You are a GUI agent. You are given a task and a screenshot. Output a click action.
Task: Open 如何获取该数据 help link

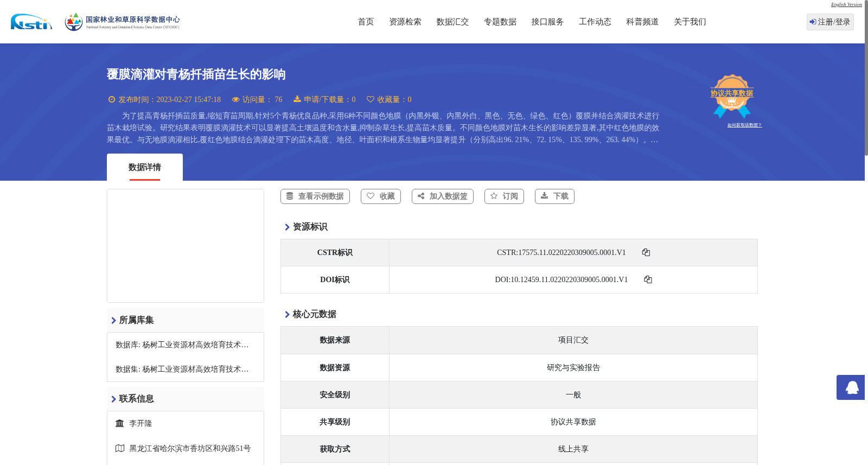[x=744, y=125]
